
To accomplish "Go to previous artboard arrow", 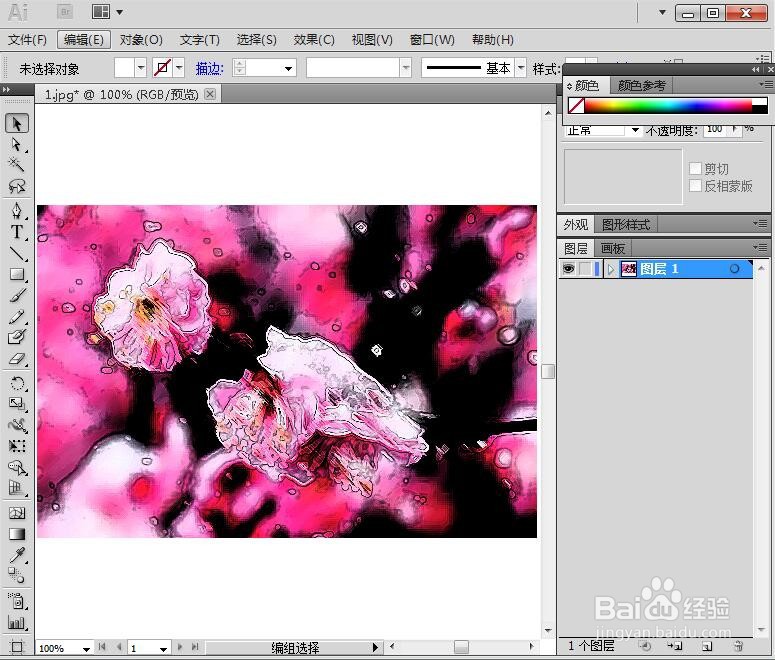I will [x=119, y=647].
